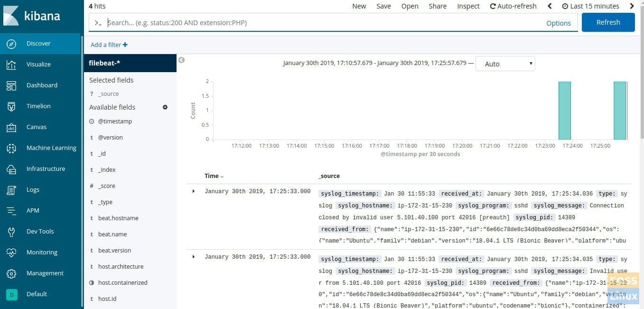Open Timelion icon in sidebar
Viewport: 644px width, 309px height.
click(12, 106)
